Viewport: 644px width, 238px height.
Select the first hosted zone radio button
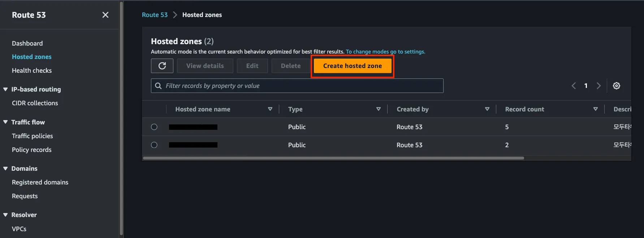[x=154, y=127]
